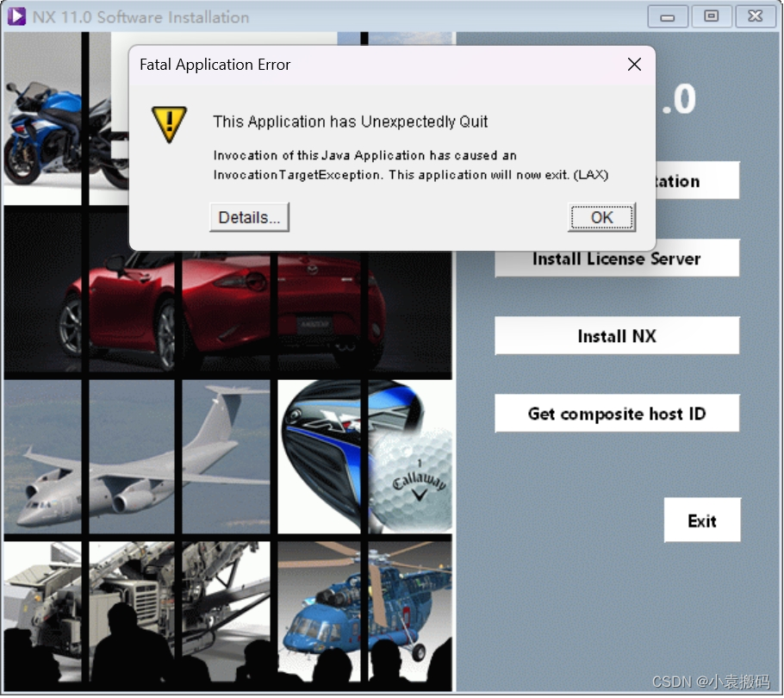This screenshot has width=784, height=698.
Task: Open Details of the fatal error
Action: click(249, 217)
